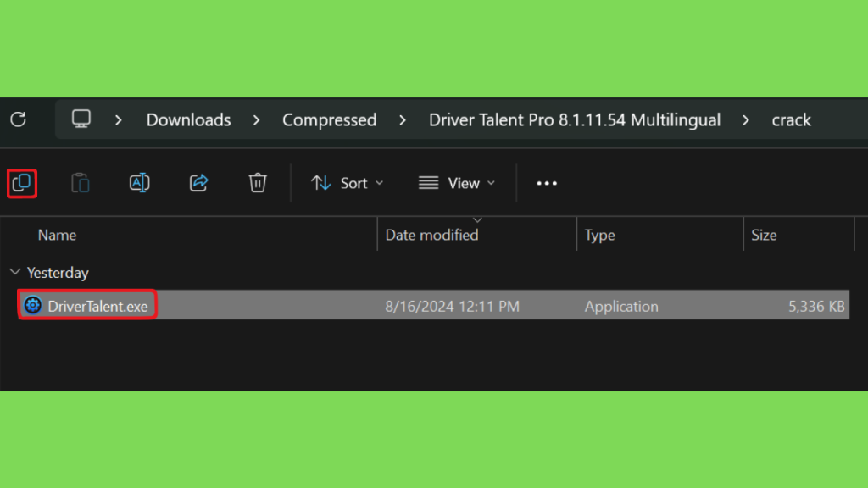Click the Delete trash icon

click(258, 183)
